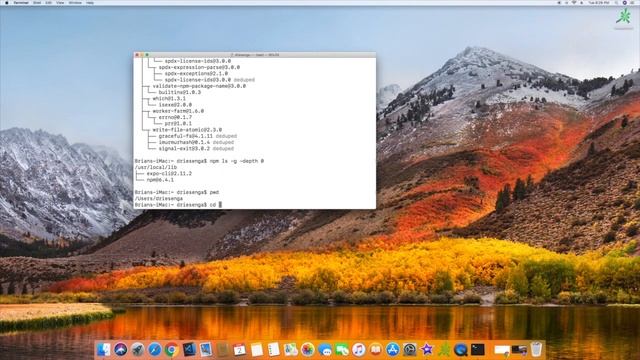Click /usr/local/lib output line
Viewport: 640px width, 360px height.
coord(156,167)
